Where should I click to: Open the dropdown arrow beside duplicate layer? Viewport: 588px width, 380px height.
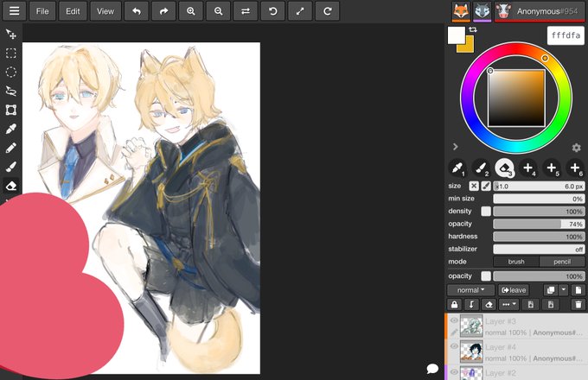click(563, 290)
